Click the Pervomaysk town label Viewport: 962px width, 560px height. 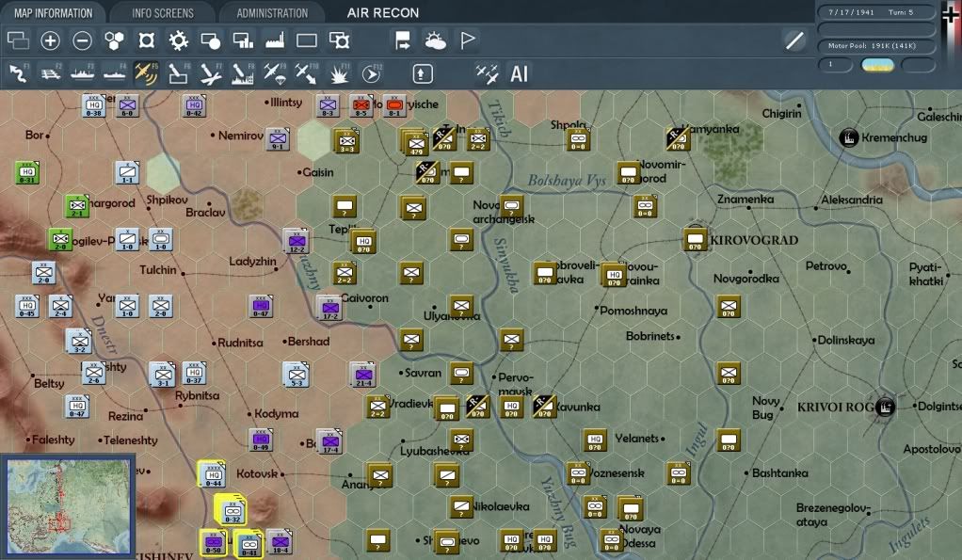[516, 384]
